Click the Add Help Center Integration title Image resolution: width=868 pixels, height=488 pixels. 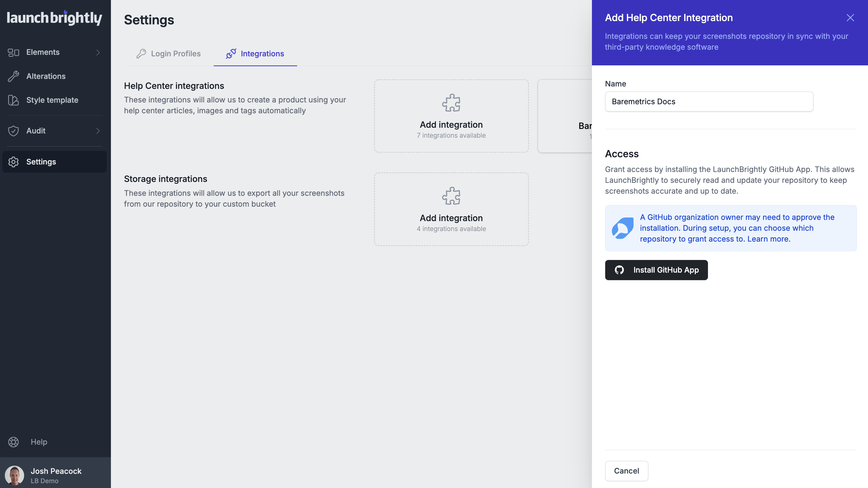668,17
